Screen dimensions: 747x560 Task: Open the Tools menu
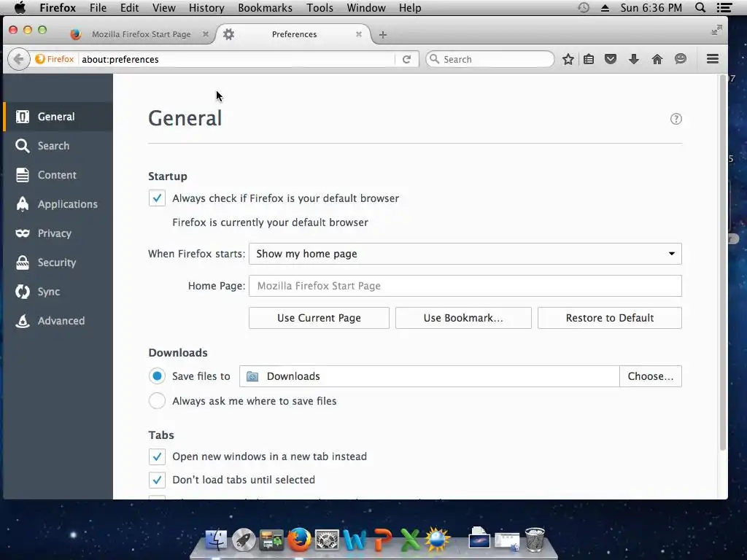[x=320, y=7]
